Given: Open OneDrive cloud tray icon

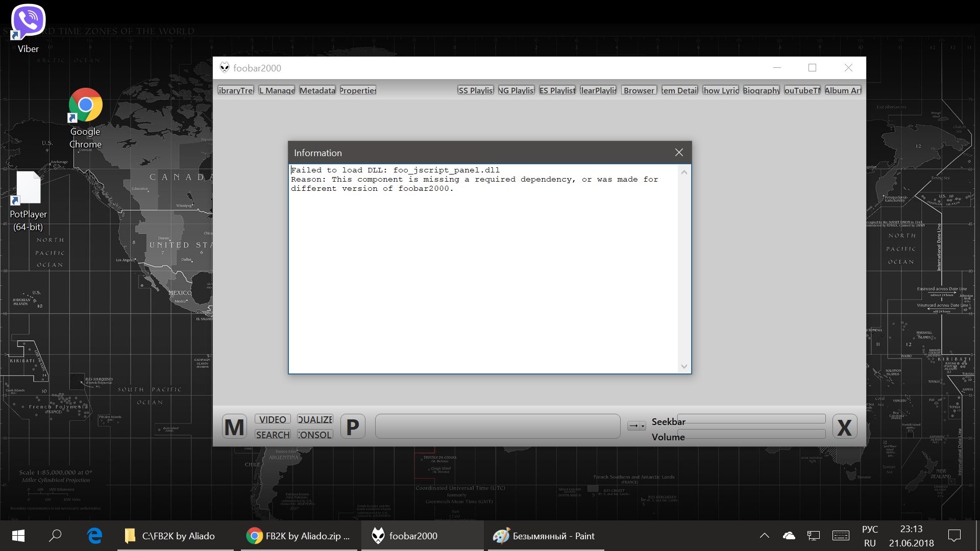Looking at the screenshot, I should (x=789, y=536).
